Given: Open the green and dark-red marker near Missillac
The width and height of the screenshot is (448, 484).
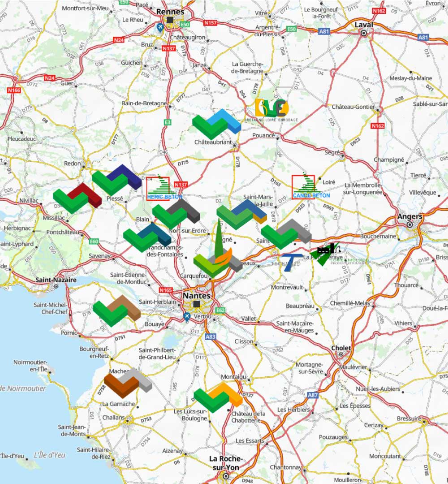Looking at the screenshot, I should click(x=77, y=198).
